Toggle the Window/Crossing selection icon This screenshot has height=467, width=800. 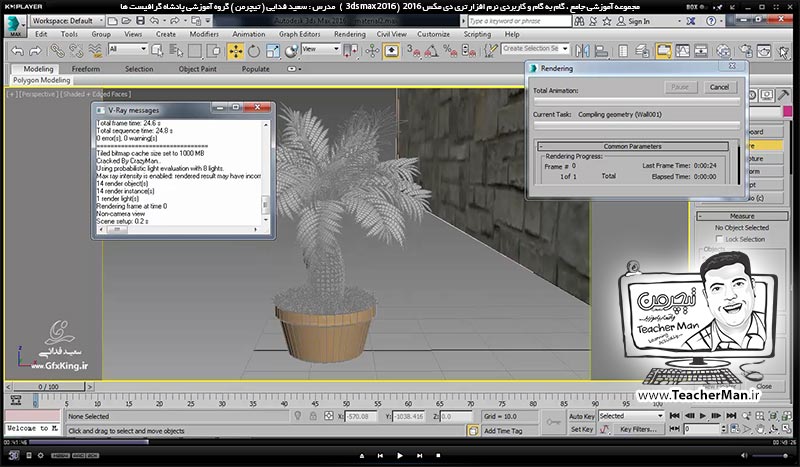point(214,51)
